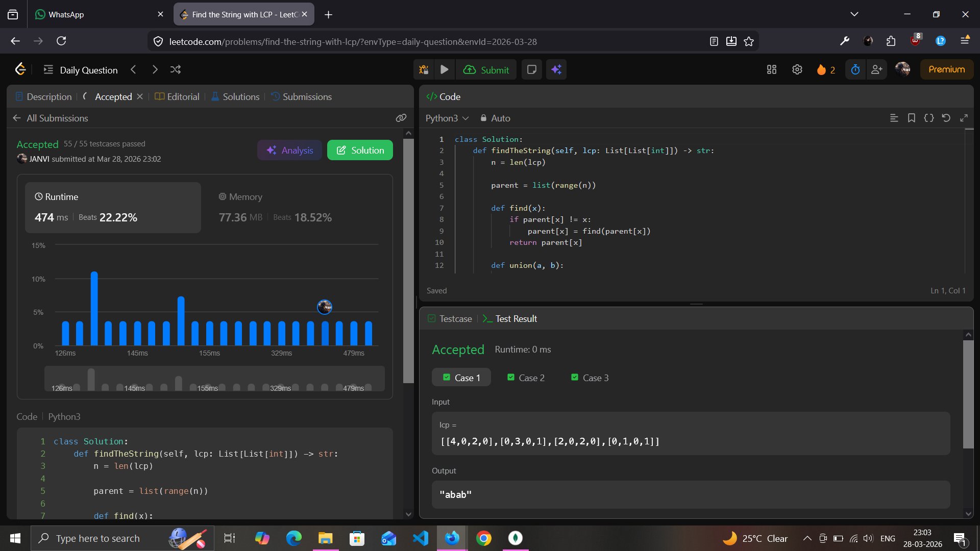This screenshot has height=551, width=980.
Task: Click the runtime chart range slider
Action: tap(214, 379)
